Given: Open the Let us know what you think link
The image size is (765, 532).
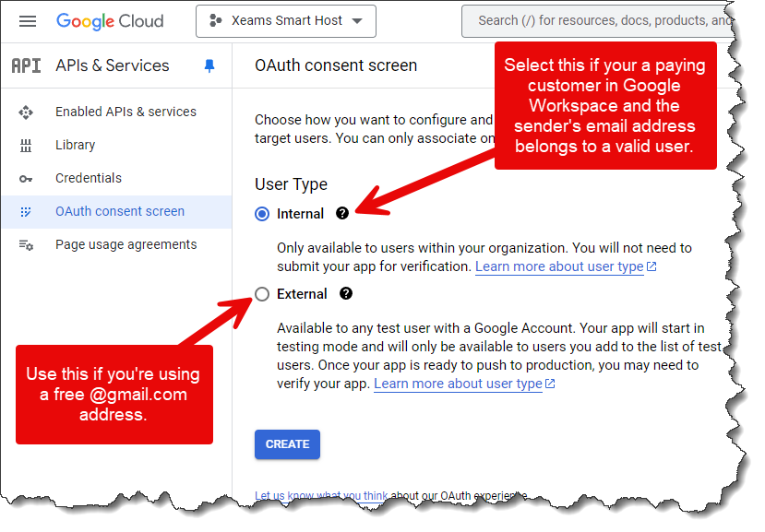Looking at the screenshot, I should [321, 495].
